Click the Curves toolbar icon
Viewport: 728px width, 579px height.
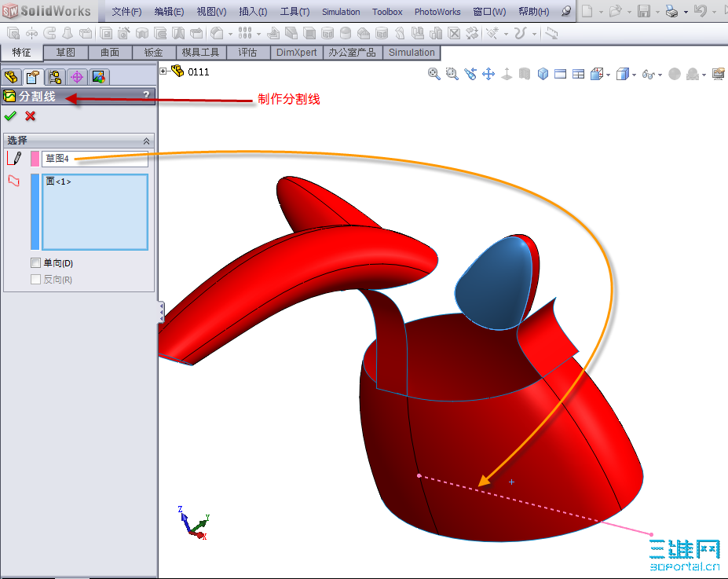click(521, 34)
